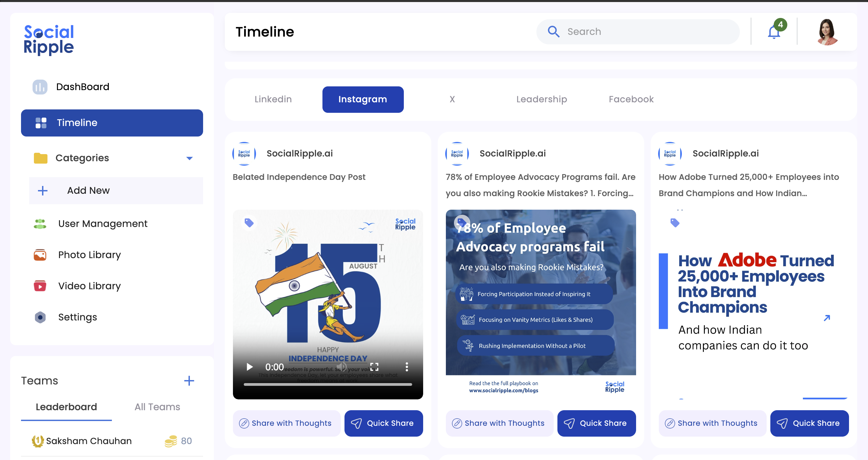
Task: Open Video Library from sidebar
Action: point(89,286)
